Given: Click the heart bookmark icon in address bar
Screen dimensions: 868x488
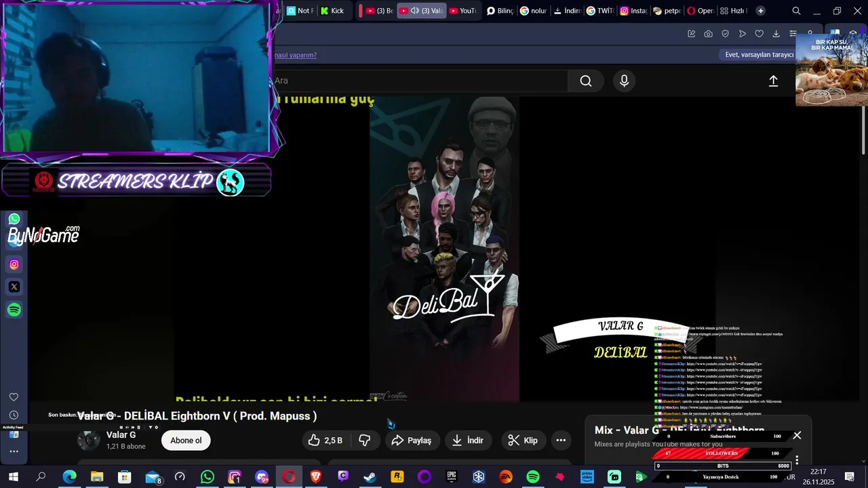Looking at the screenshot, I should (759, 34).
